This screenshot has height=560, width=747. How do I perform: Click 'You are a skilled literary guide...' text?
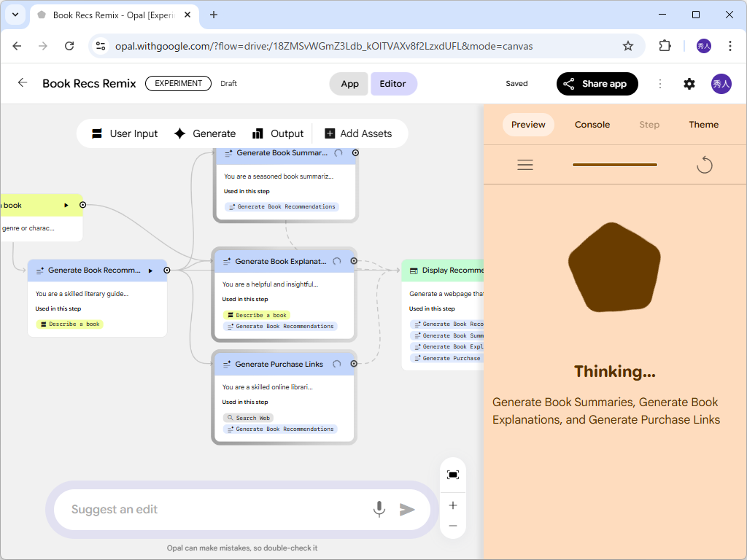82,294
